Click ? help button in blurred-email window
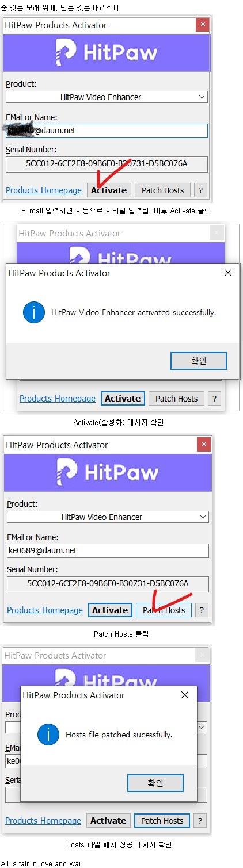The image size is (243, 868). (x=200, y=190)
